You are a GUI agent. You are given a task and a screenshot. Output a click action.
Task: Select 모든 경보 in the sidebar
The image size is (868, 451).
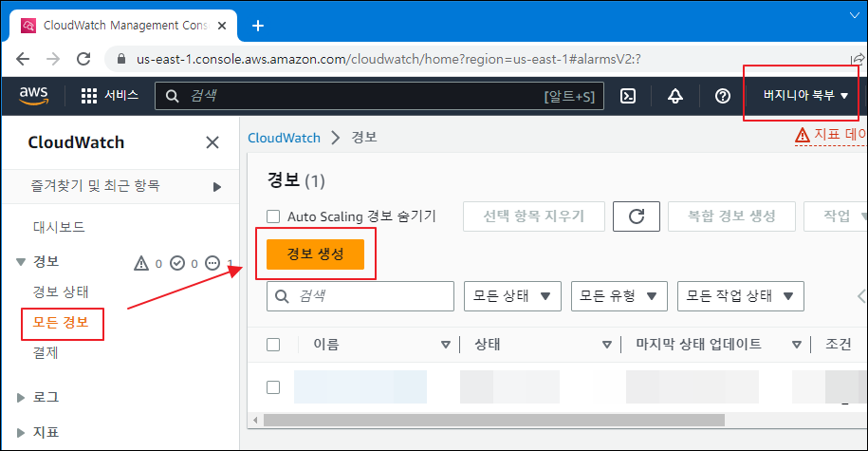pyautogui.click(x=61, y=323)
